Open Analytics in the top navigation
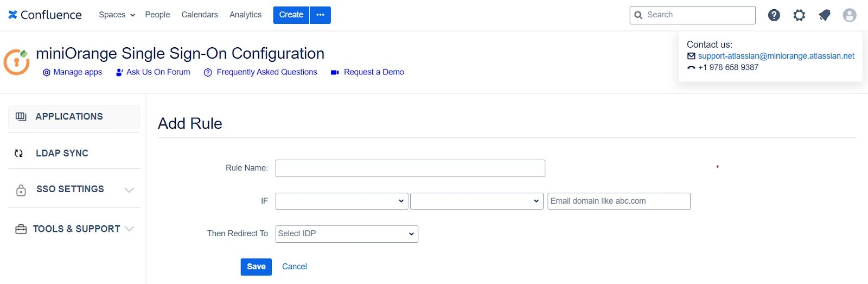 (x=245, y=15)
